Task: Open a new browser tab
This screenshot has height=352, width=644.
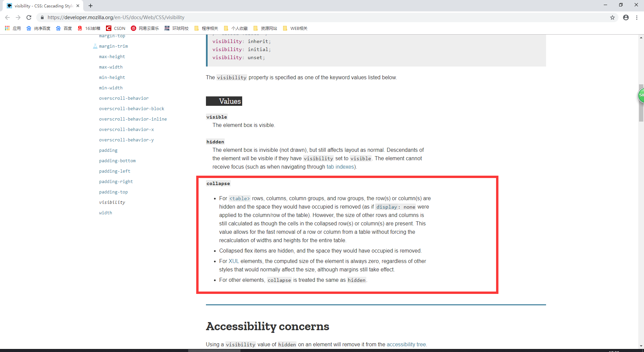Action: (90, 6)
